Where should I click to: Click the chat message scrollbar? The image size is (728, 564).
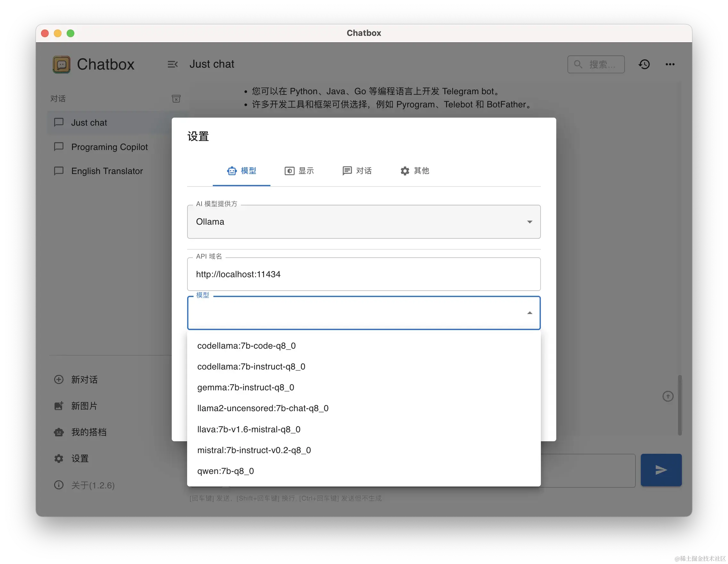tap(680, 405)
